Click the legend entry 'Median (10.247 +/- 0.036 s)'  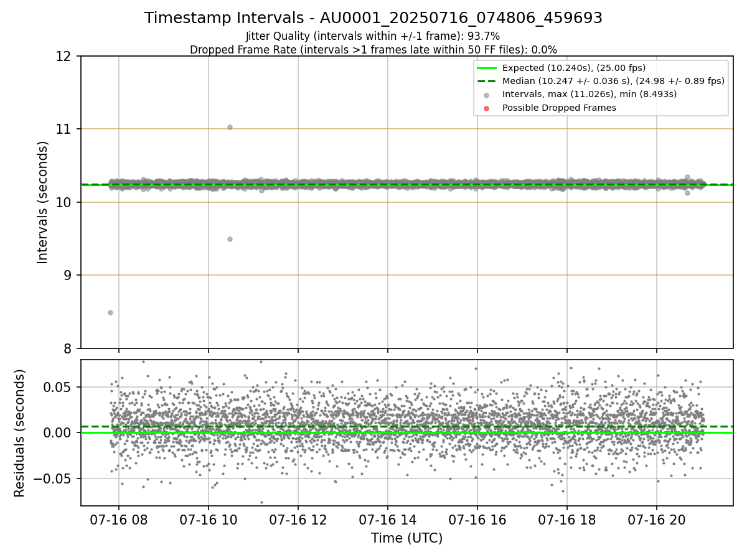pos(614,81)
